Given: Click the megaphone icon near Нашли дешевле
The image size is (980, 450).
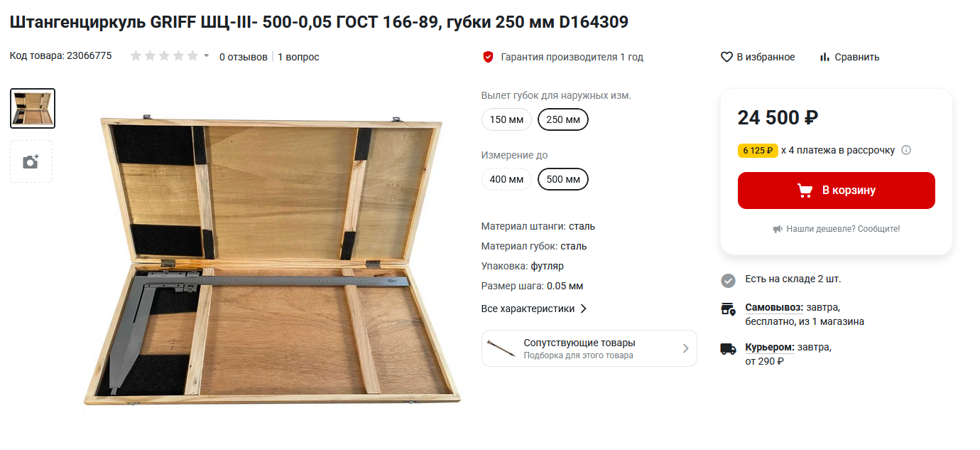Looking at the screenshot, I should (778, 229).
